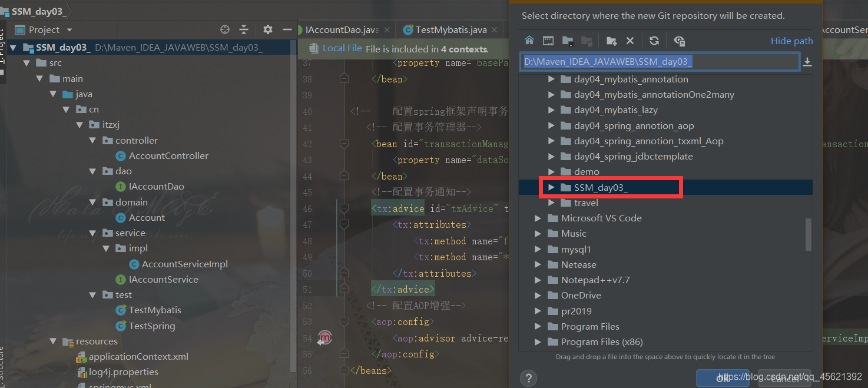Open the help question mark button
Screen dimensions: 868x388
(528, 378)
